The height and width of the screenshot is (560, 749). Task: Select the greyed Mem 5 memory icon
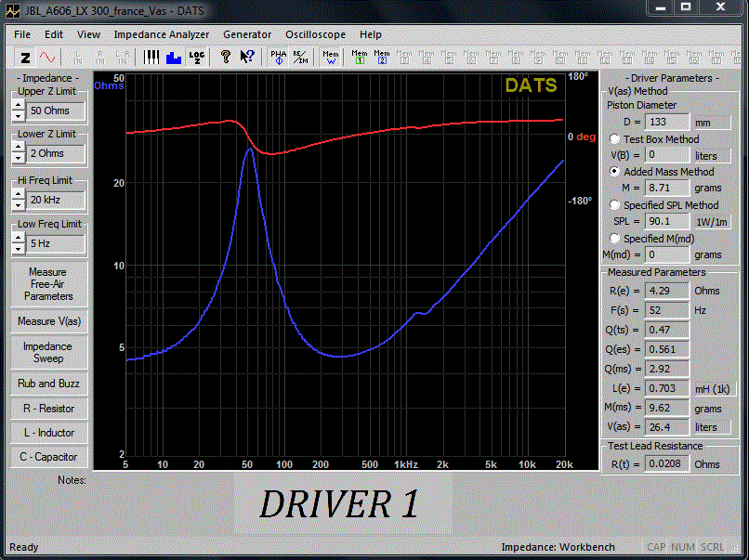(x=449, y=58)
